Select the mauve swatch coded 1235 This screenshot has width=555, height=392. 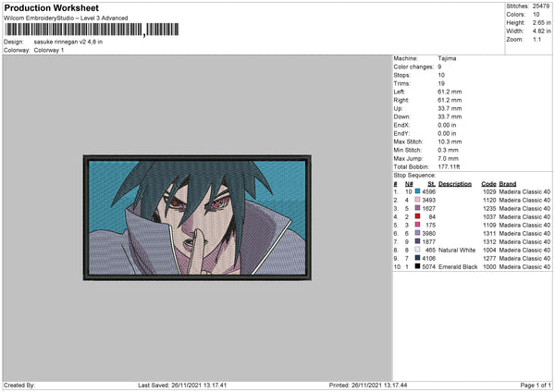tap(418, 208)
